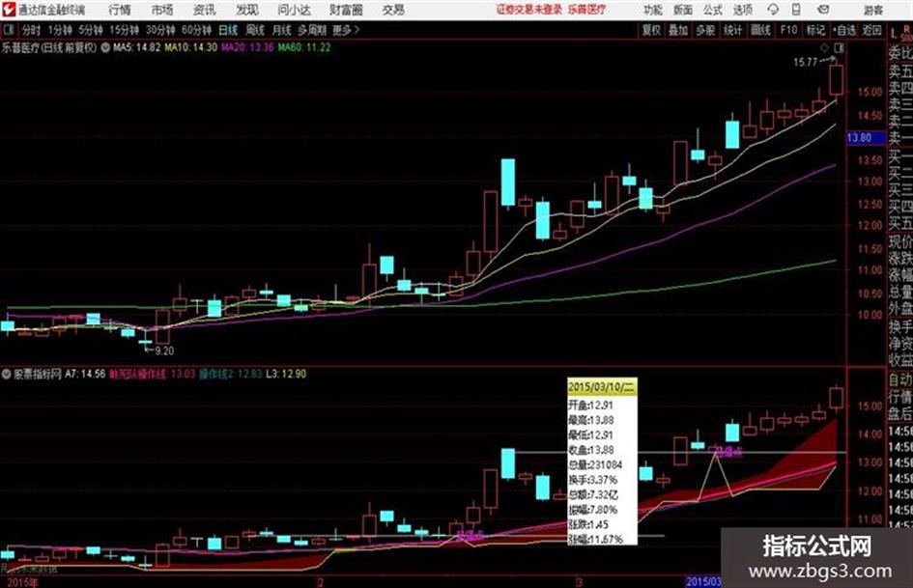This screenshot has height=588, width=913.
Task: Click the 委比 row in right panel
Action: click(x=900, y=53)
